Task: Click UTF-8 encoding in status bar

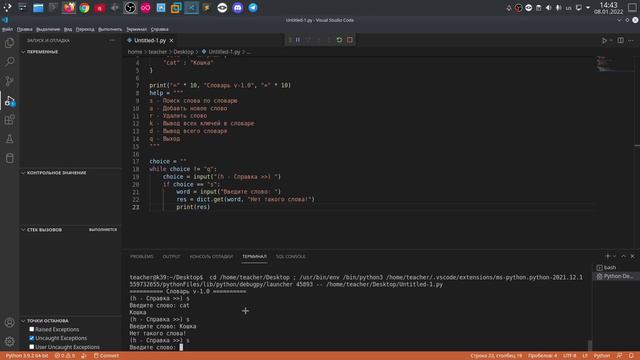Action: click(x=570, y=356)
